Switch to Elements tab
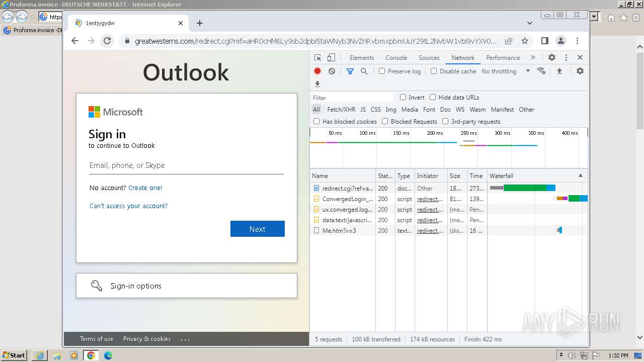644x362 pixels. click(x=362, y=57)
